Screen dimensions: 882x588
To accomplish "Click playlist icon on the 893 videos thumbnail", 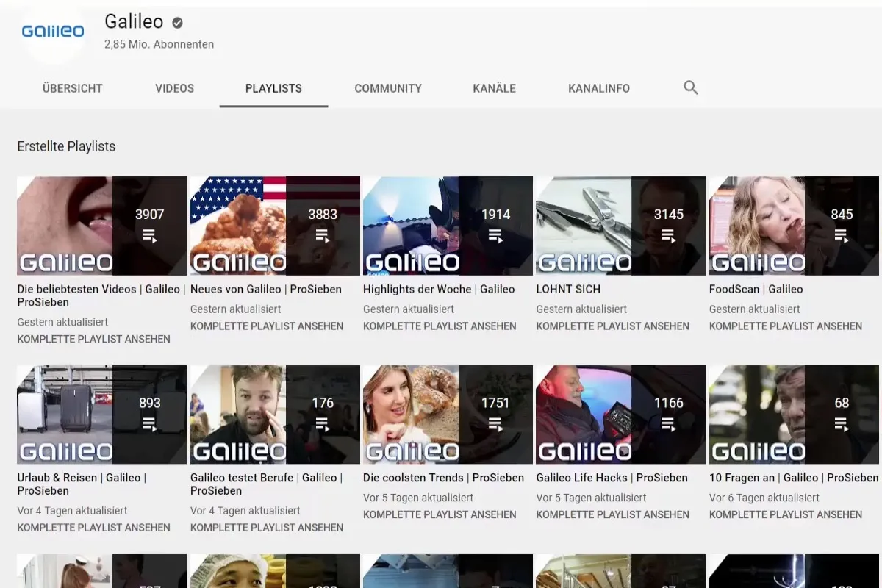I will click(150, 424).
